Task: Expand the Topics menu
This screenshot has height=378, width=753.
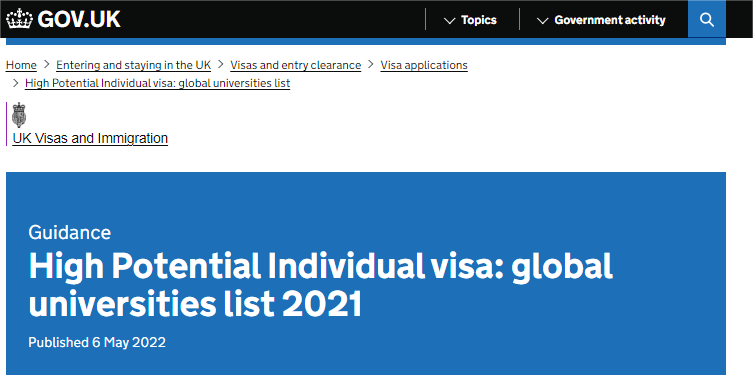Action: (471, 20)
